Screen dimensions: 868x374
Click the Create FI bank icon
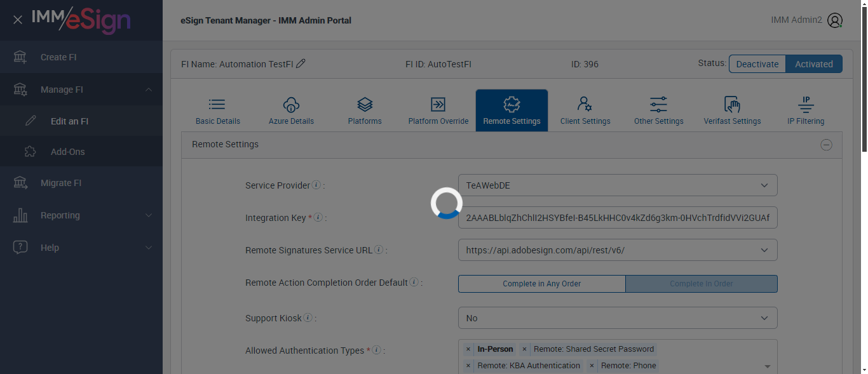click(x=20, y=57)
